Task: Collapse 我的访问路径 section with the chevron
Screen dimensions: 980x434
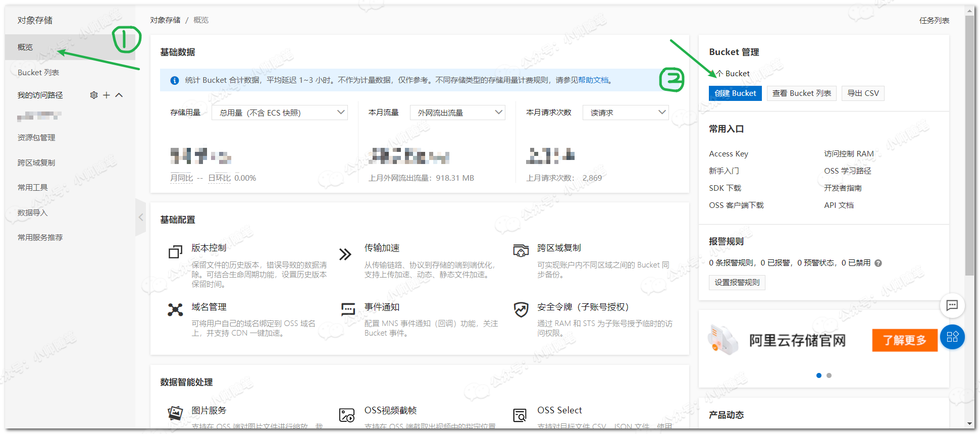Action: pos(119,95)
